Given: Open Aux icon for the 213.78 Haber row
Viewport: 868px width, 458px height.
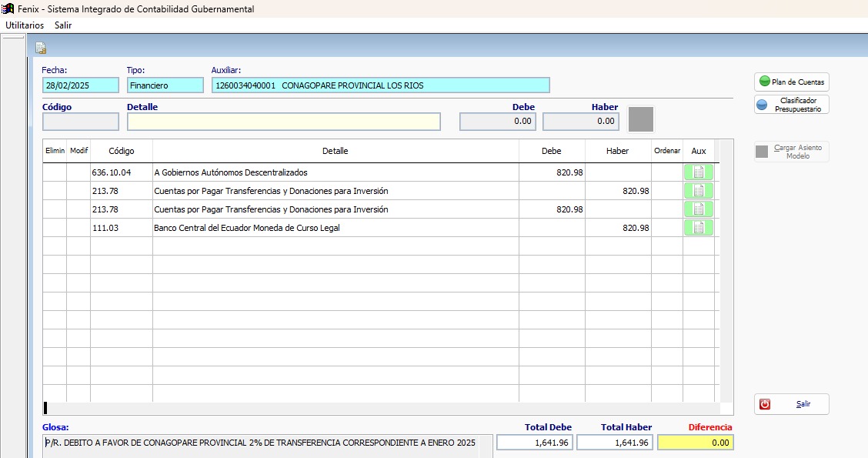Looking at the screenshot, I should coord(698,191).
